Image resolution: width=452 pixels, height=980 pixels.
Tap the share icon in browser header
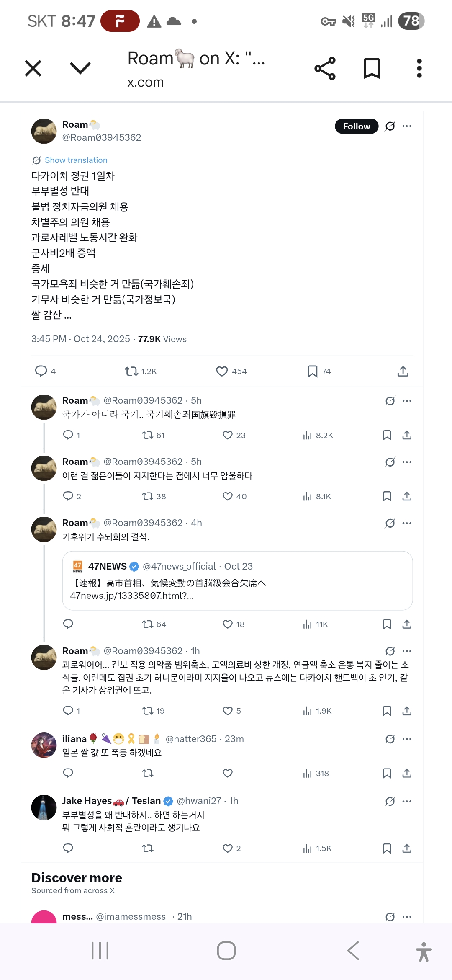325,68
